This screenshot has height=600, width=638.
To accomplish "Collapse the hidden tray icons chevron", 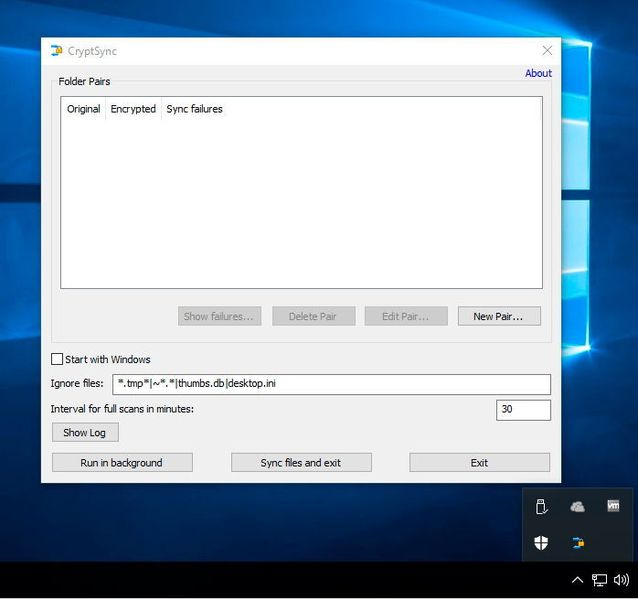I will (577, 580).
